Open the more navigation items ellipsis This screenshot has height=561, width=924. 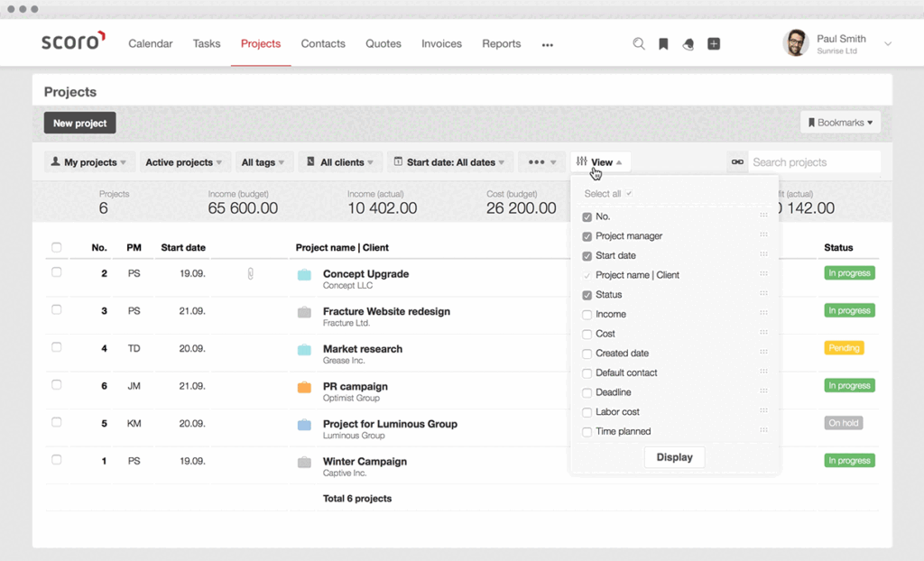pyautogui.click(x=548, y=45)
